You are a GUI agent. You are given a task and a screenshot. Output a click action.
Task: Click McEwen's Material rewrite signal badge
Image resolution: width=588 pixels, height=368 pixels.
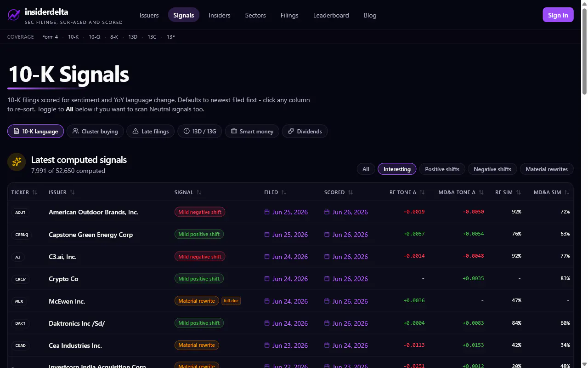197,301
